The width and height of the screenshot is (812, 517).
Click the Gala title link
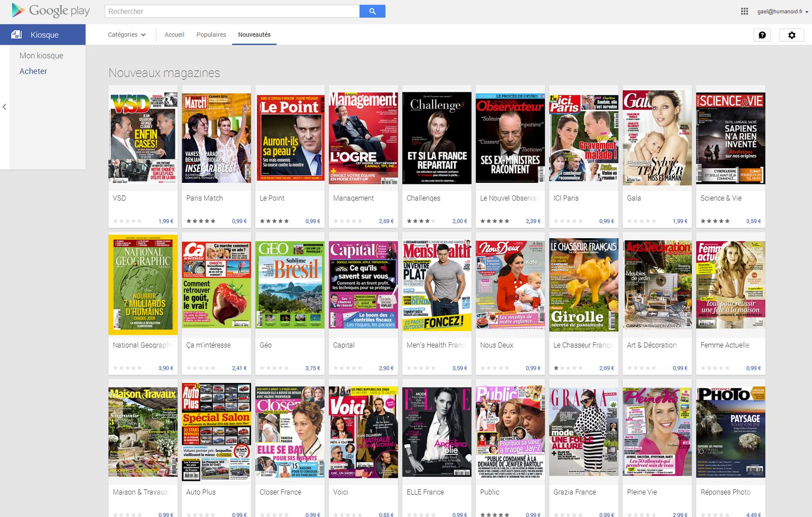[634, 198]
